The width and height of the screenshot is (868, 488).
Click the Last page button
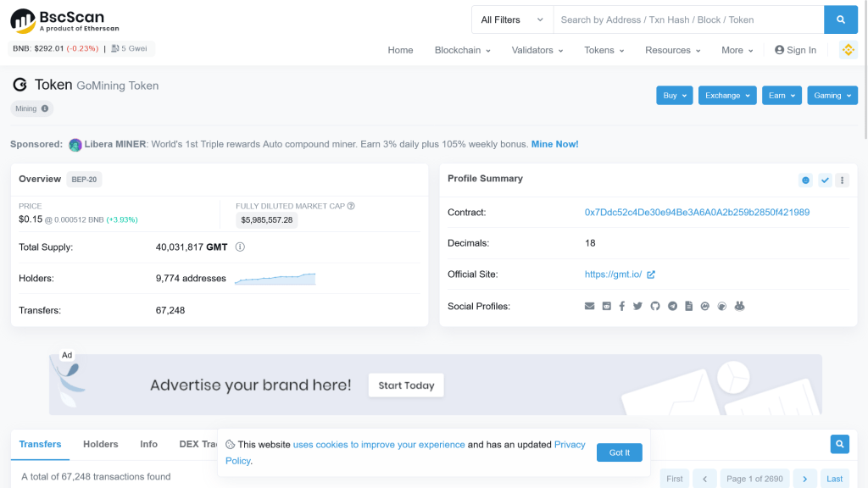tap(835, 479)
